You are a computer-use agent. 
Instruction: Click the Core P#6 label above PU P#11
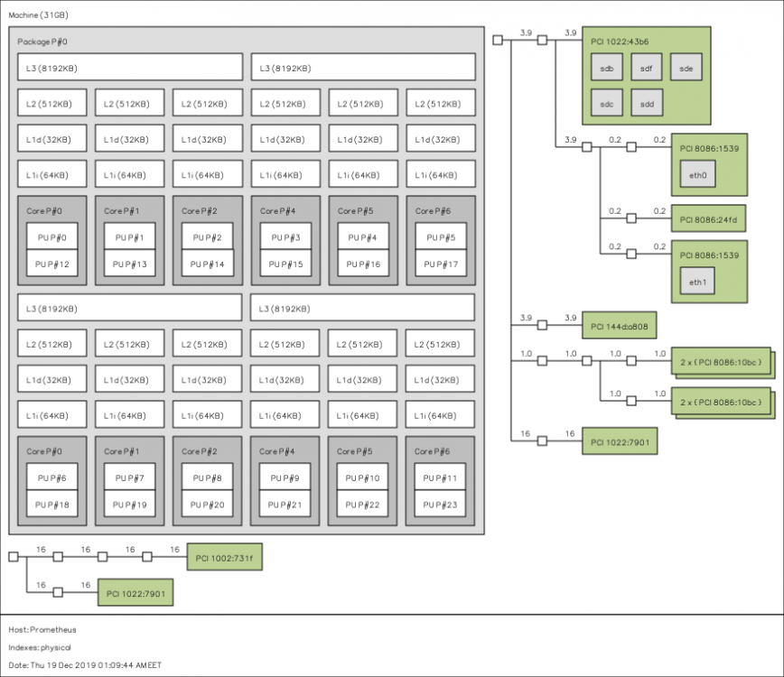pos(432,451)
